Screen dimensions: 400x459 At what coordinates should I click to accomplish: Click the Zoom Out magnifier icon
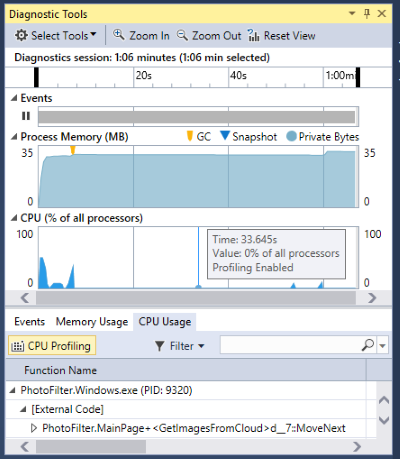(182, 35)
